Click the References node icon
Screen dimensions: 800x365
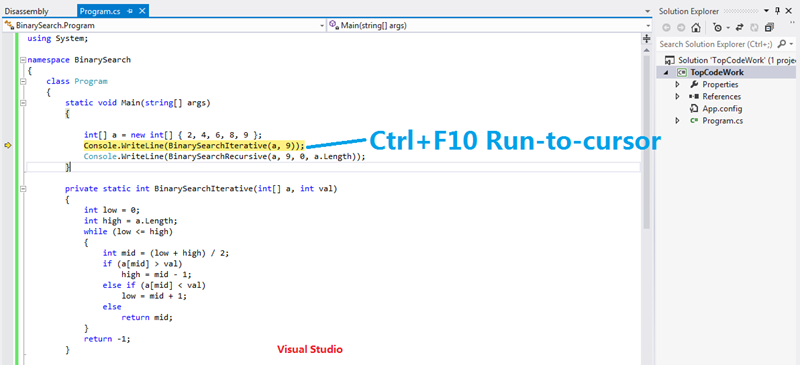694,96
